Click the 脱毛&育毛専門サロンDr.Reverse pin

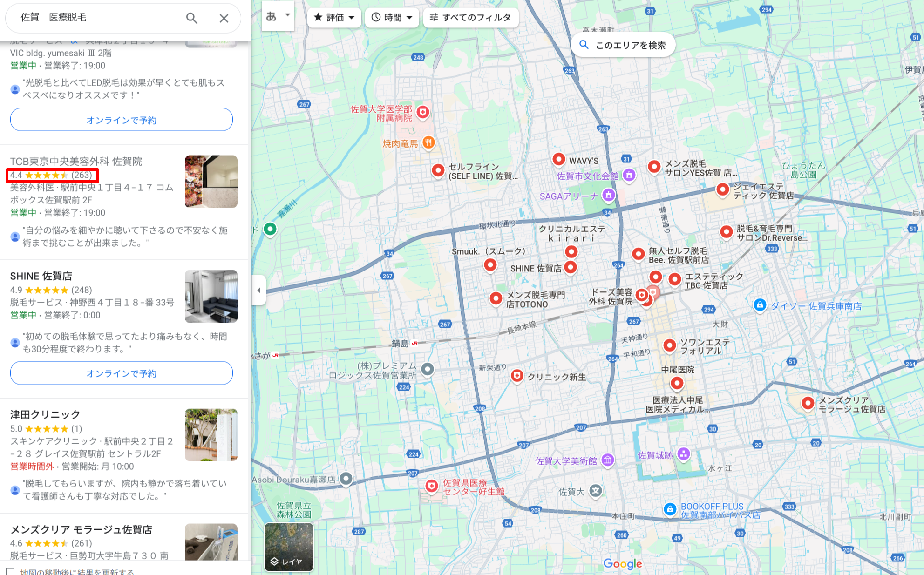coord(727,232)
